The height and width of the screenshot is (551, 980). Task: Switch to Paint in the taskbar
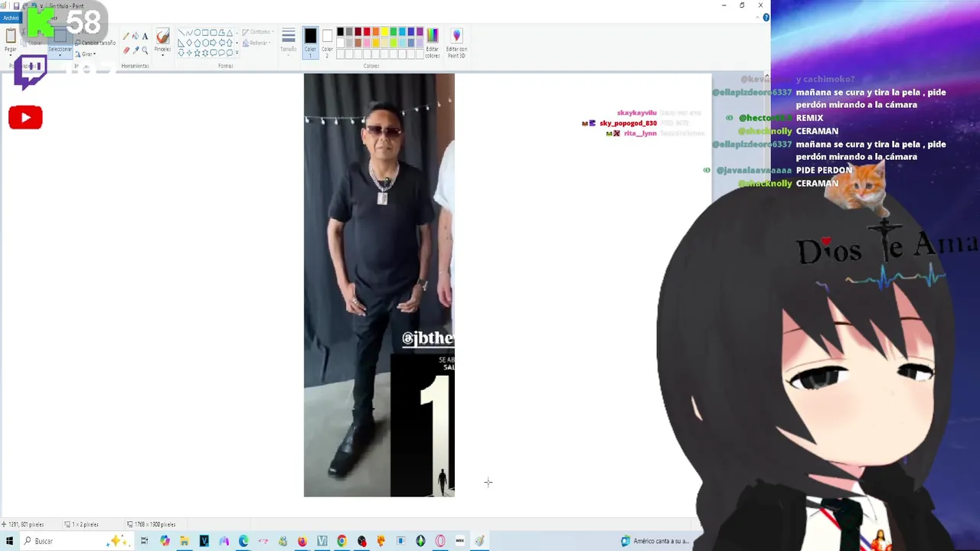point(479,541)
